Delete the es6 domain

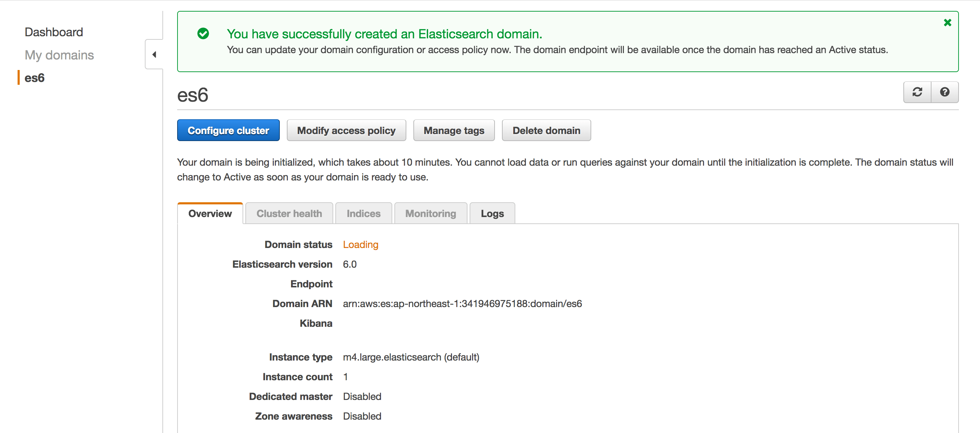pyautogui.click(x=546, y=130)
